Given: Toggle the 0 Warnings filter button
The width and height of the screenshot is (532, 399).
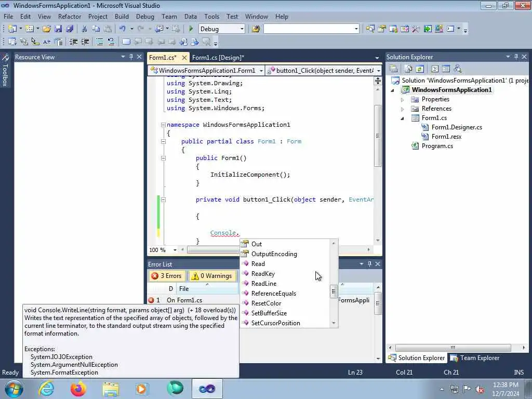Looking at the screenshot, I should click(x=211, y=276).
